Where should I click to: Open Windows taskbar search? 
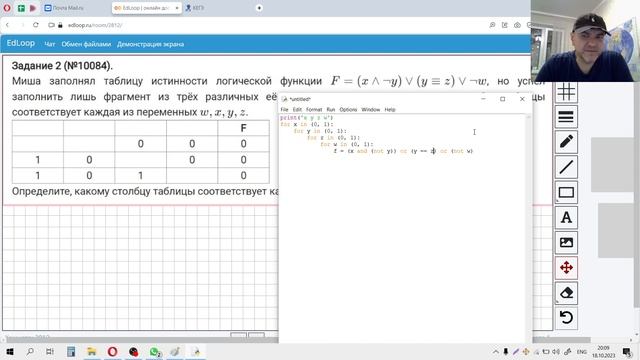click(x=30, y=351)
